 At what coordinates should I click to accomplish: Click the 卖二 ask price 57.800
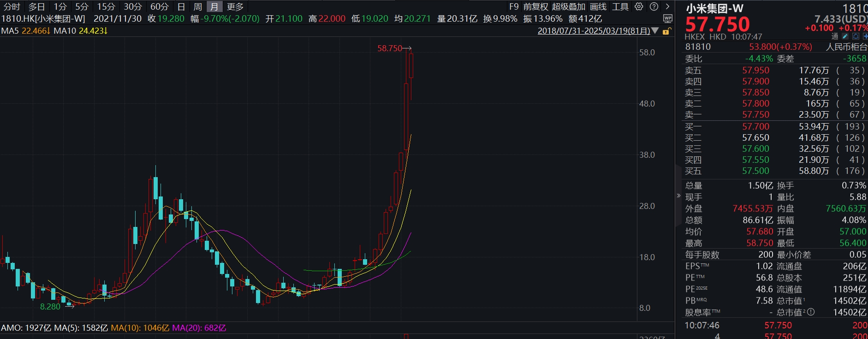click(755, 103)
